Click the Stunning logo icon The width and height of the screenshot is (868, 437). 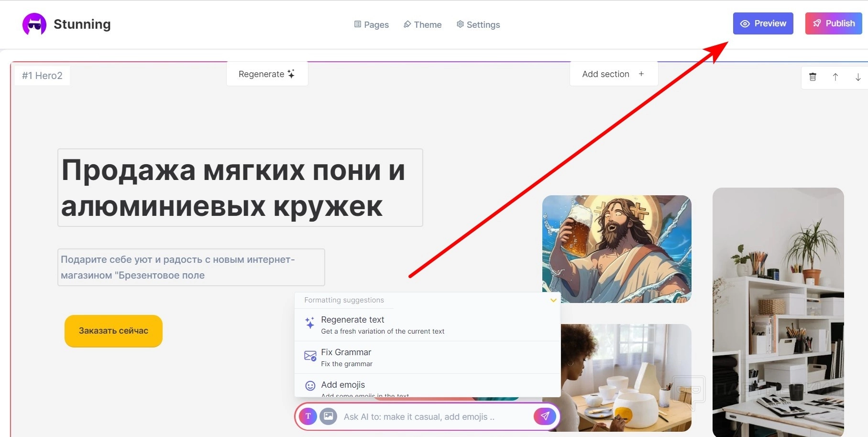coord(34,24)
